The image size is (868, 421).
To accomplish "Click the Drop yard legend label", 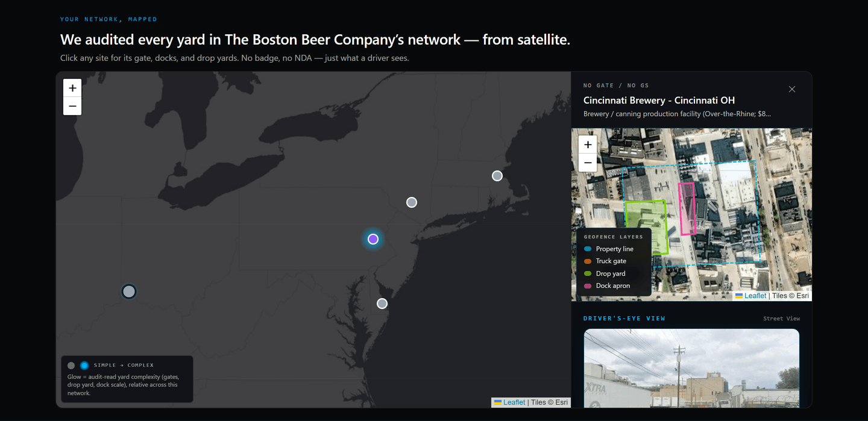I will 611,273.
